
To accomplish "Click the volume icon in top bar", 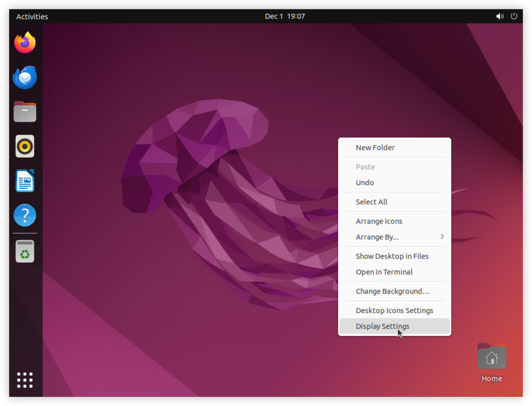I will pyautogui.click(x=500, y=16).
